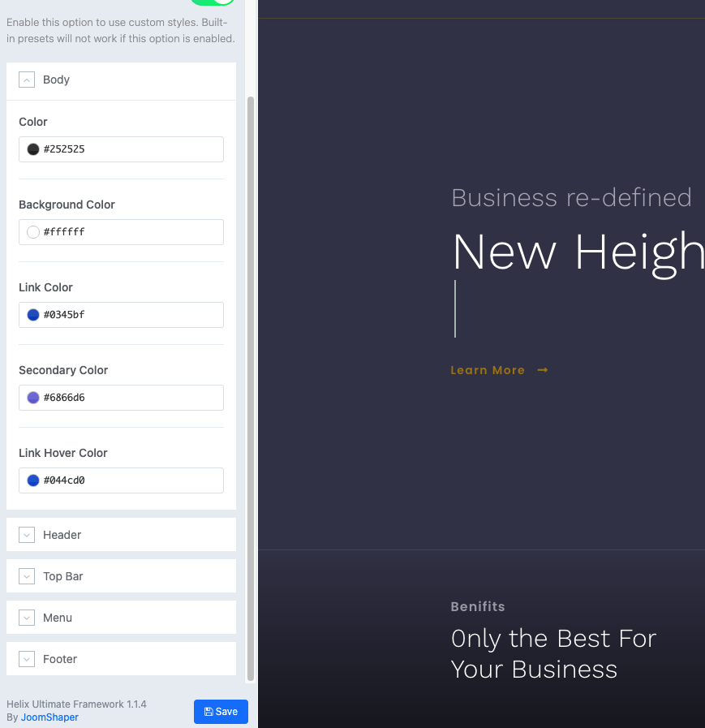Click the 'Link Hover Color' label

(x=63, y=453)
